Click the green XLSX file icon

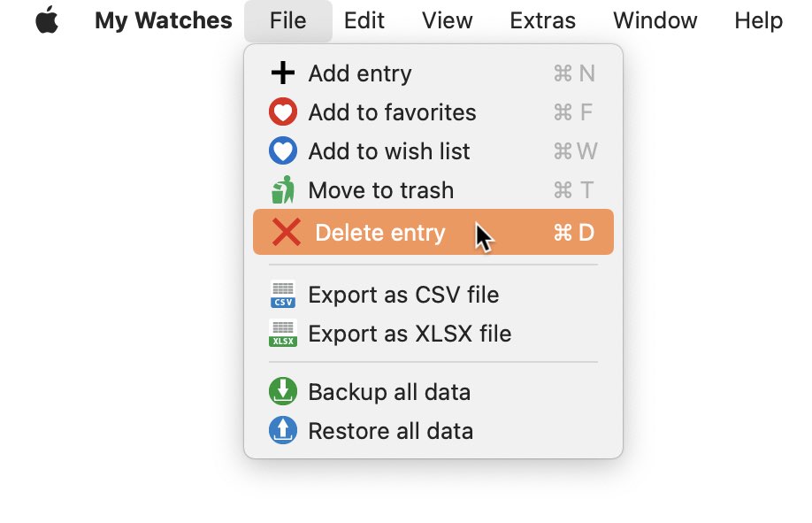point(283,334)
